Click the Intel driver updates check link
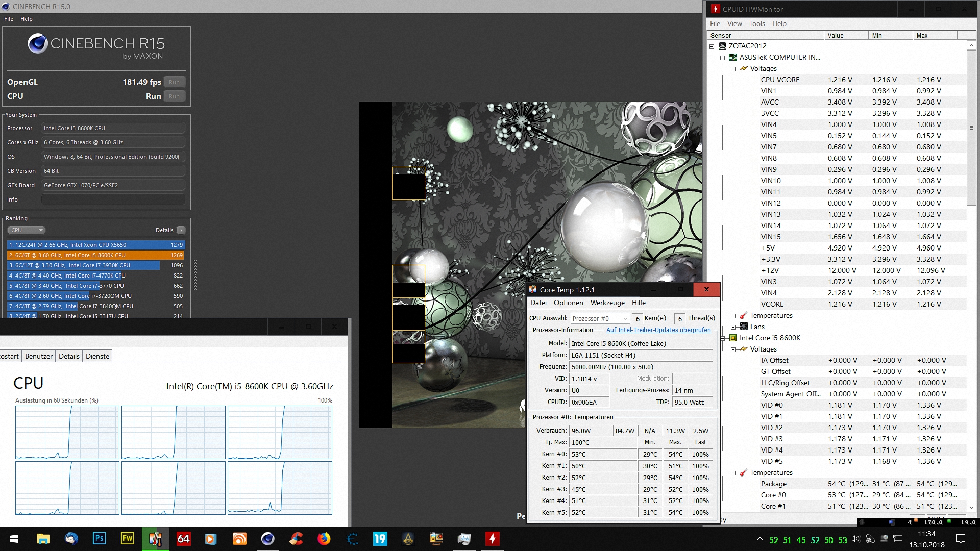 click(658, 330)
